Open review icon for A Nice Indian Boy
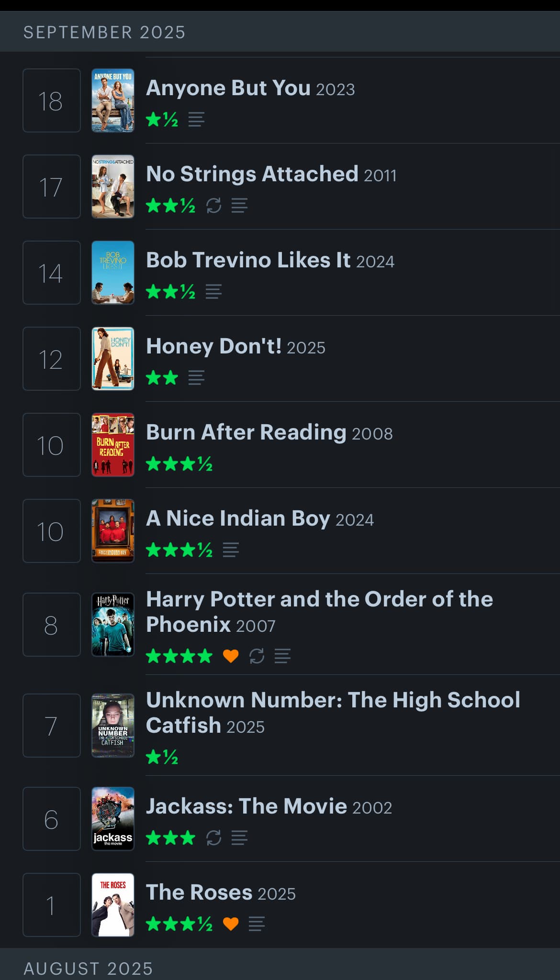The image size is (560, 980). click(231, 550)
